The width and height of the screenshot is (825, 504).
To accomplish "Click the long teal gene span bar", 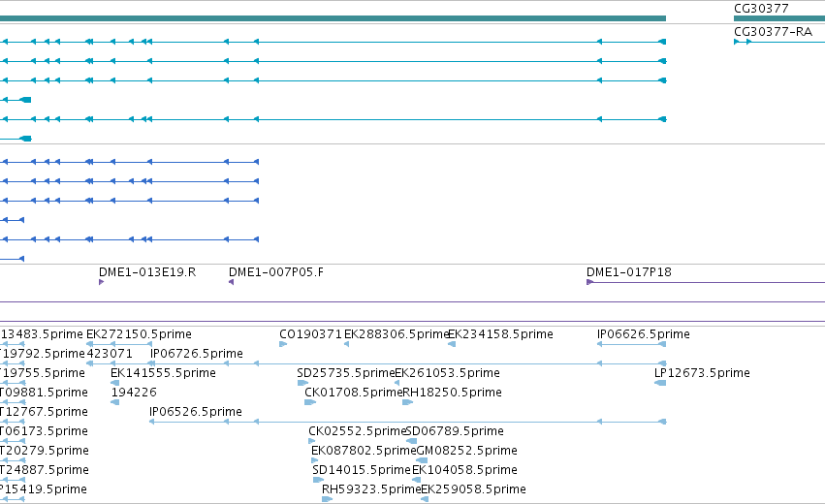I will pos(333,18).
